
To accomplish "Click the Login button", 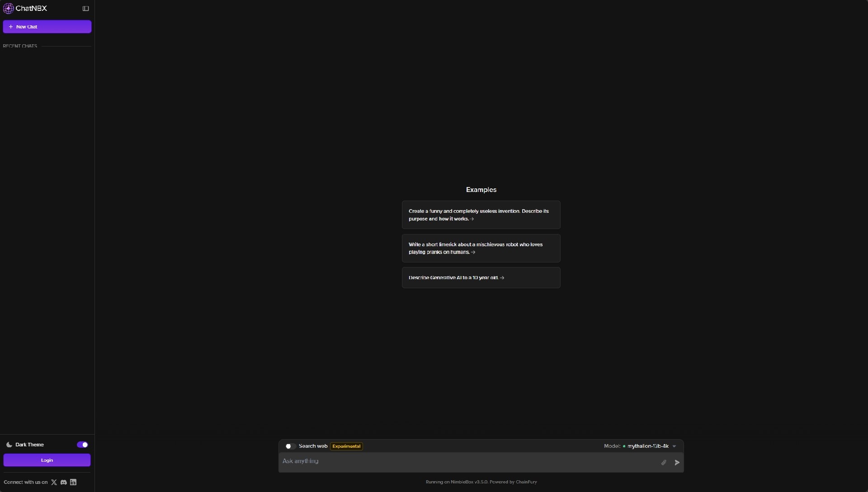I will point(47,460).
